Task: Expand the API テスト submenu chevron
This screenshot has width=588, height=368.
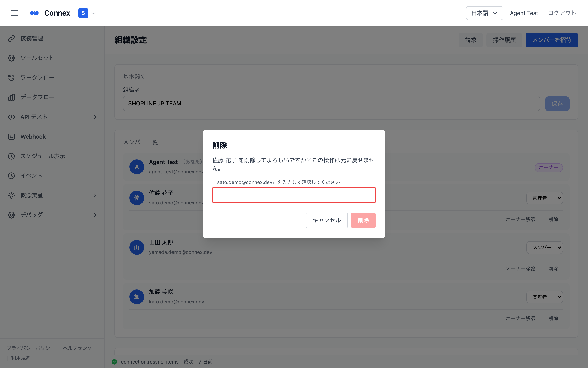Action: click(95, 117)
